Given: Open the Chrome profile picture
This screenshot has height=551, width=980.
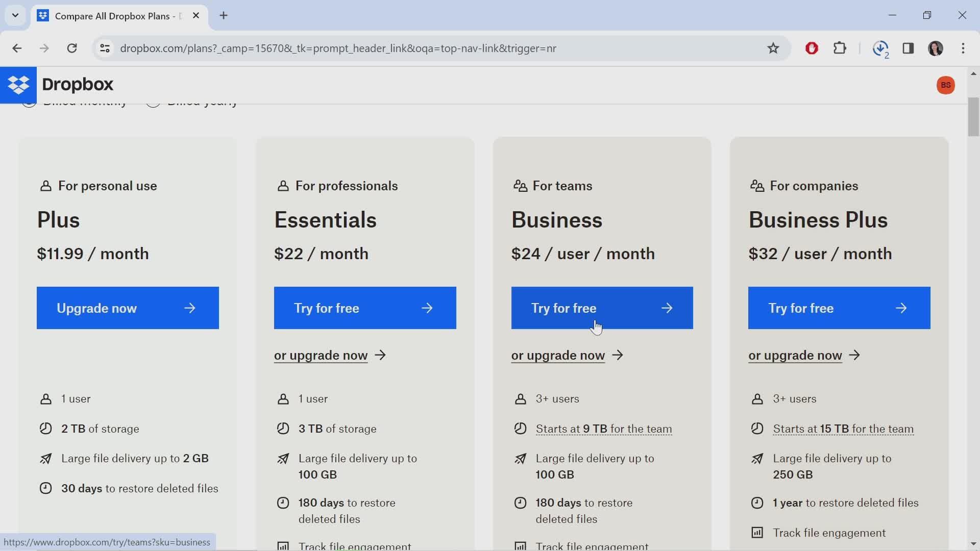Looking at the screenshot, I should pyautogui.click(x=936, y=48).
